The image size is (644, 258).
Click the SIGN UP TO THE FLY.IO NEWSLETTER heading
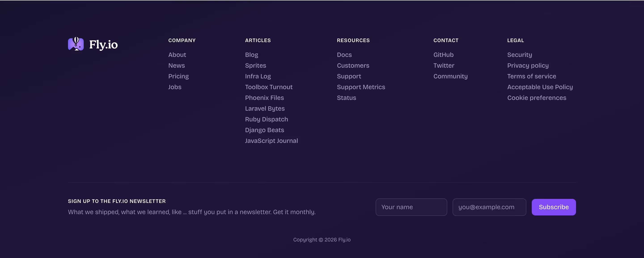tap(117, 201)
